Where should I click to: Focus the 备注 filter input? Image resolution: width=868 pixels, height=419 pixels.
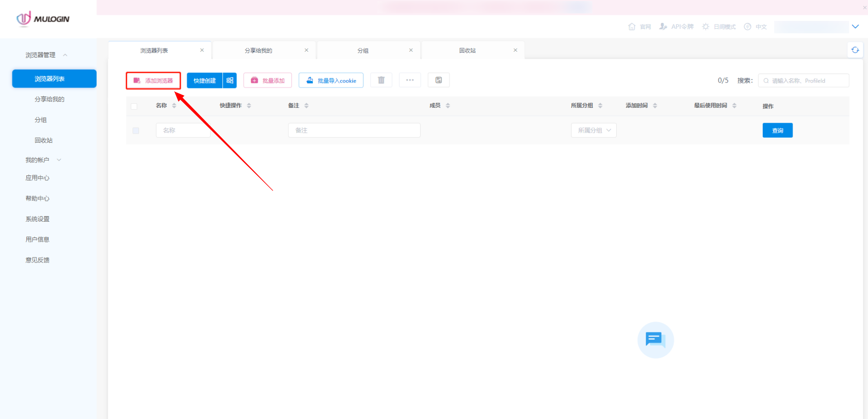click(354, 130)
